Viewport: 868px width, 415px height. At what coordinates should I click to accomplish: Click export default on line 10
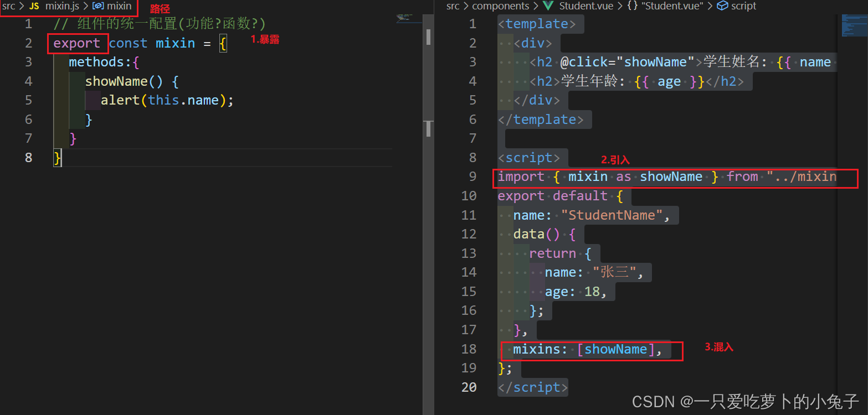coord(552,196)
